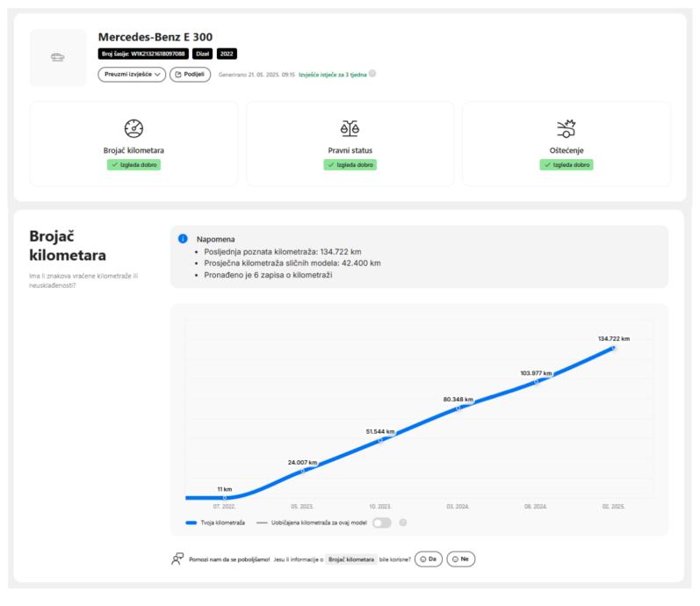
Task: Click the Broj šasije VIN badge
Action: 143,54
